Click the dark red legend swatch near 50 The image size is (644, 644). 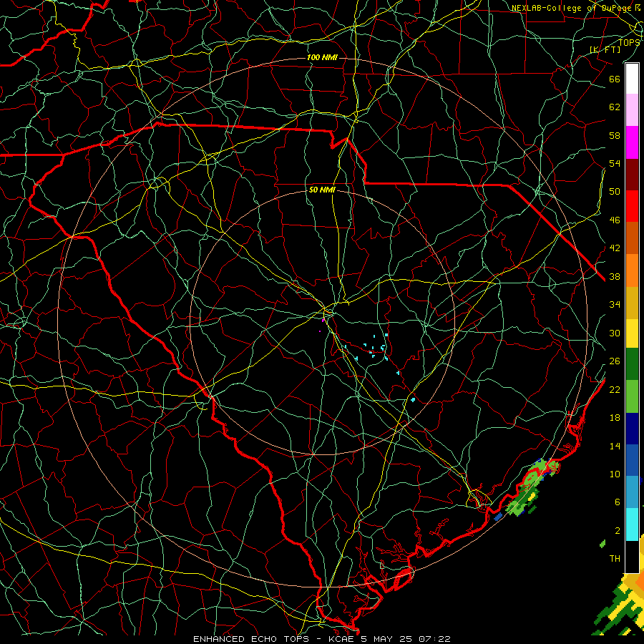[632, 175]
